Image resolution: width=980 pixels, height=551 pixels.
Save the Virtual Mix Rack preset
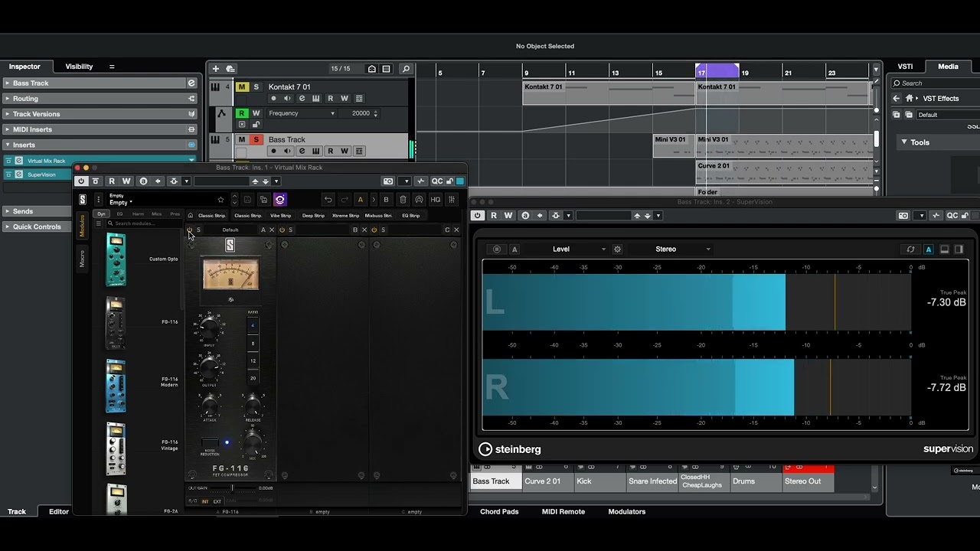(x=247, y=200)
